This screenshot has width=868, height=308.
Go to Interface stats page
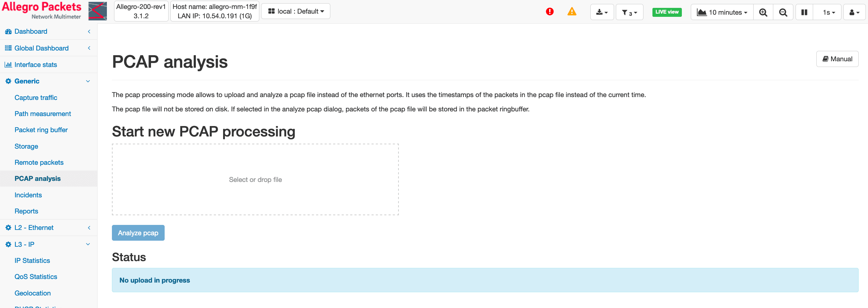(x=36, y=65)
